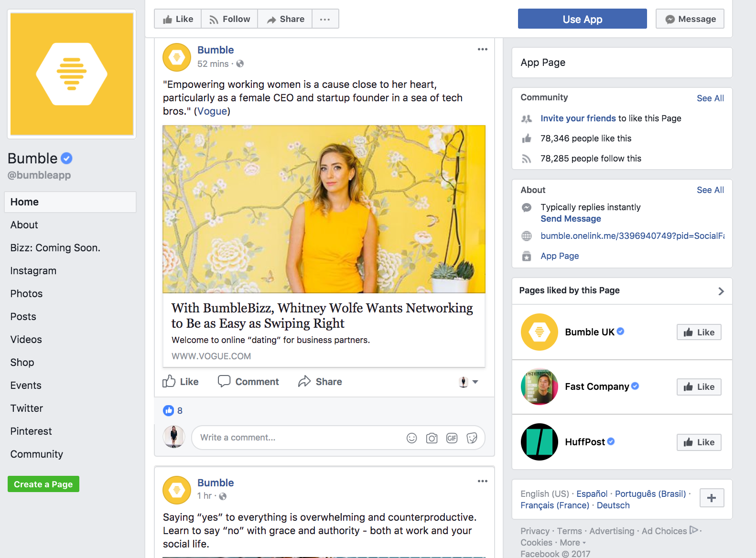Open the page's three-dot more options menu

coord(325,19)
